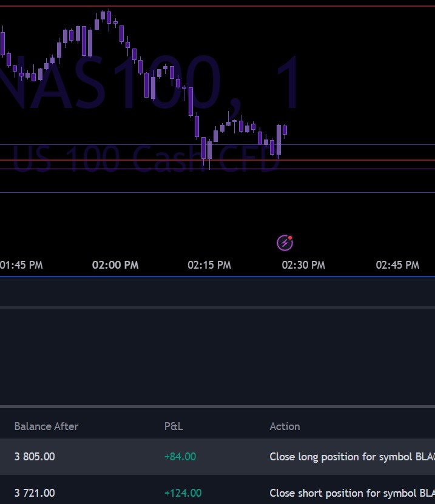Viewport: 435px width, 504px height.
Task: Select the +84.00 P&L value
Action: [180, 457]
